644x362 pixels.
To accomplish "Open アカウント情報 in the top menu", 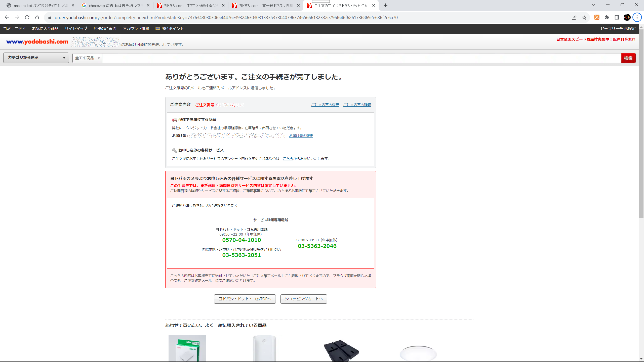I will (136, 29).
